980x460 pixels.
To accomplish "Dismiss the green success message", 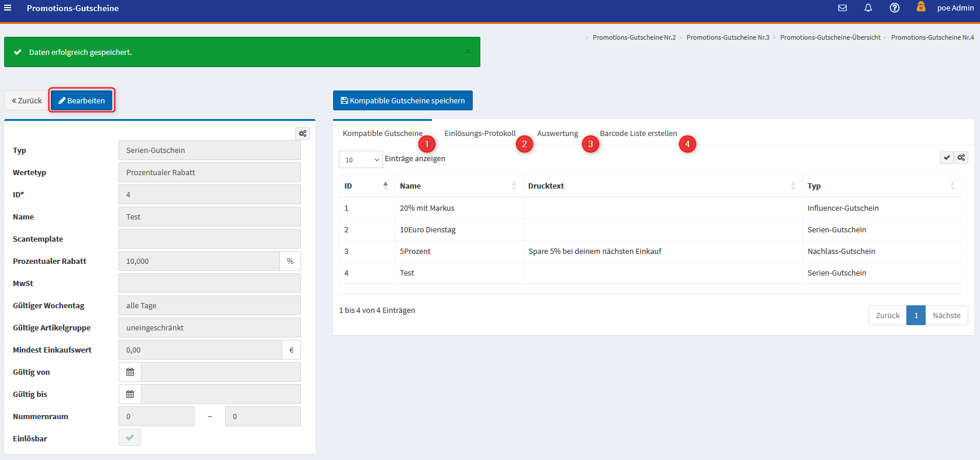I will pyautogui.click(x=468, y=52).
